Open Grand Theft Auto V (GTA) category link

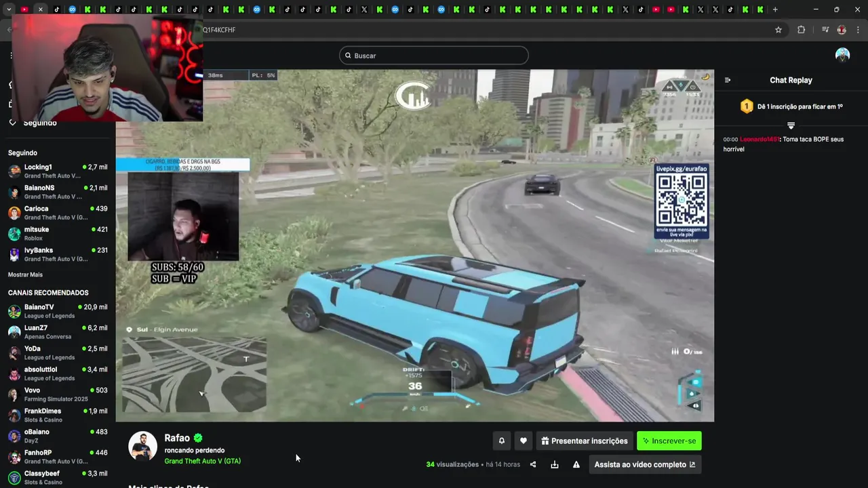click(202, 461)
